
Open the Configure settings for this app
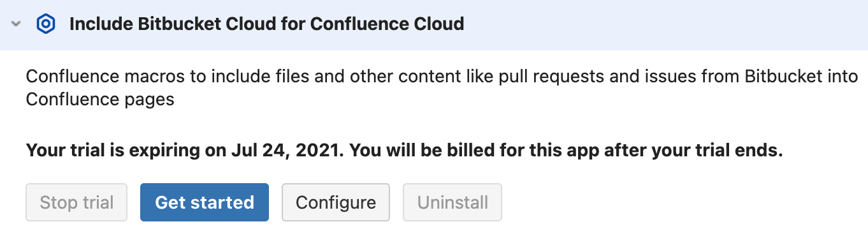pos(336,203)
